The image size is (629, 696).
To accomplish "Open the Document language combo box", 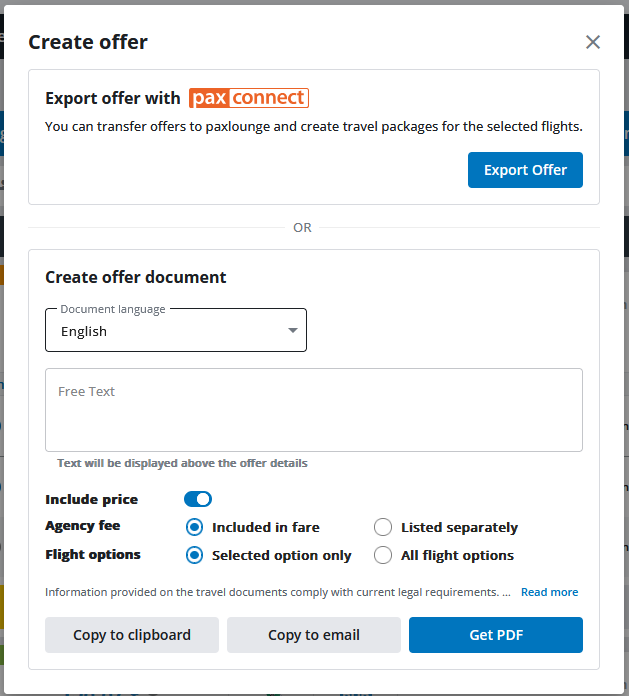I will [165, 331].
